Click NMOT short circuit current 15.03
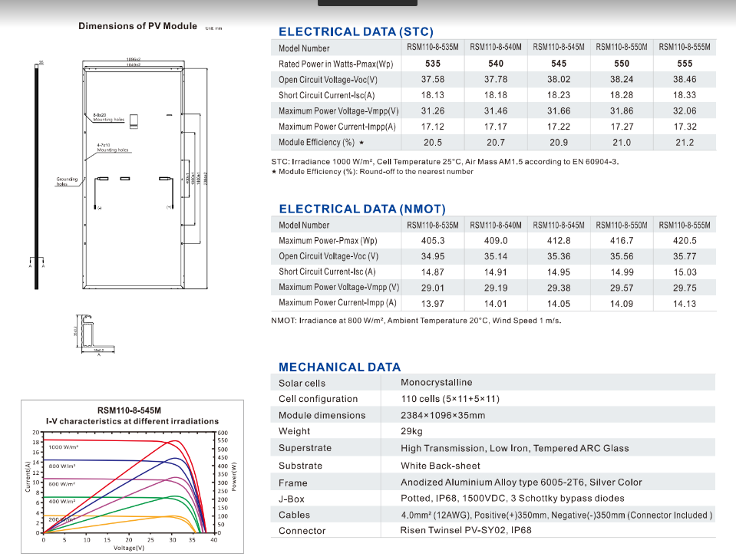 [685, 272]
